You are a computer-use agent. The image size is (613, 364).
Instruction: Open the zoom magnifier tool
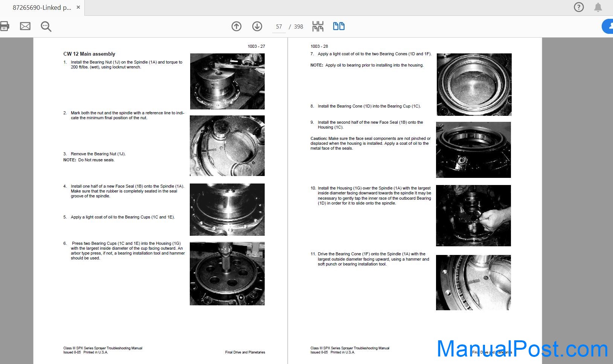[46, 26]
